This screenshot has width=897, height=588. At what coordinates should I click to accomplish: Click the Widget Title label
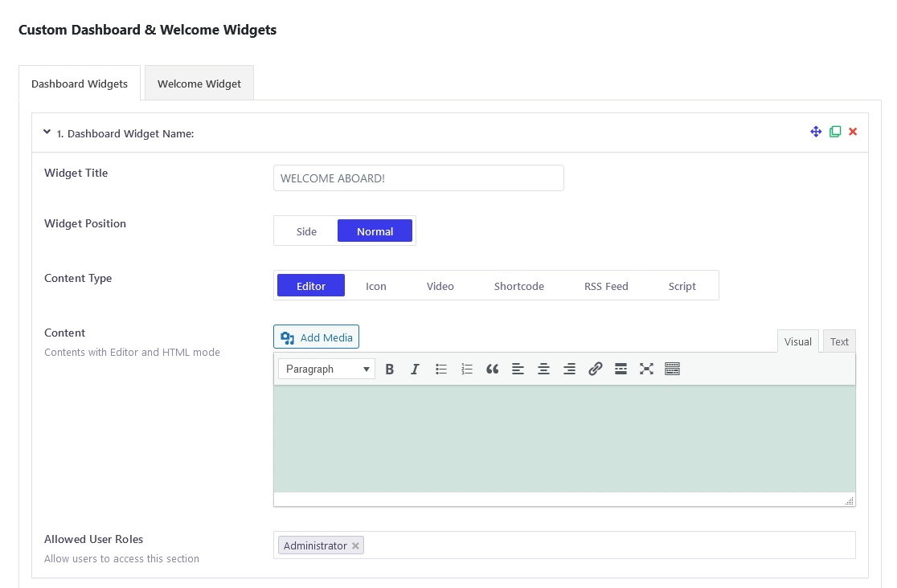[x=76, y=173]
